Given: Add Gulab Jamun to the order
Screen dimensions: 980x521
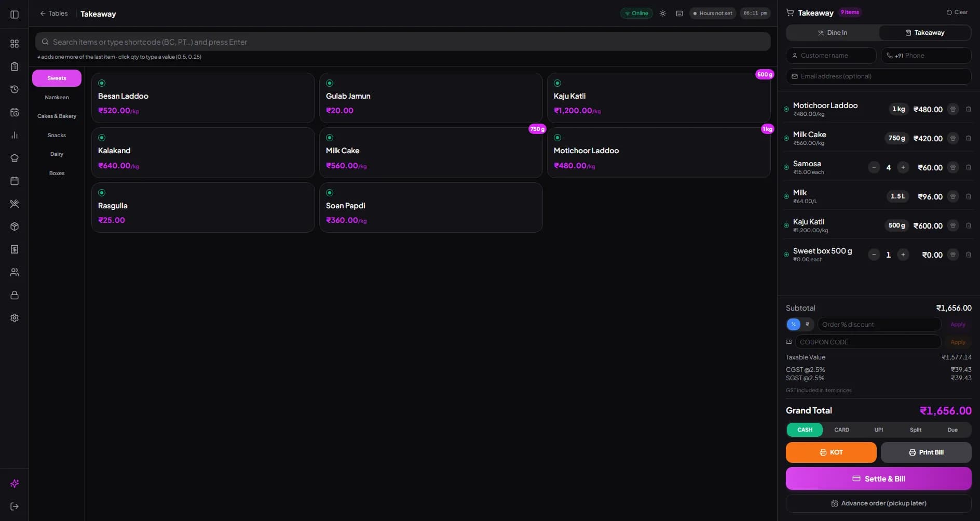Looking at the screenshot, I should click(431, 98).
